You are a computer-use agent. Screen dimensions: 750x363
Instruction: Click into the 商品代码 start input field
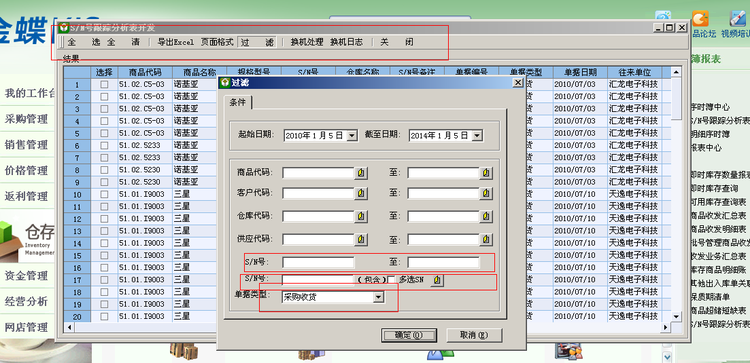point(318,173)
